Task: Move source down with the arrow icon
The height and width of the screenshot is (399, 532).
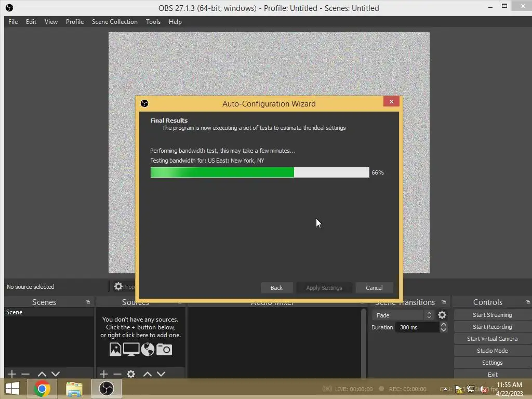Action: coord(161,374)
